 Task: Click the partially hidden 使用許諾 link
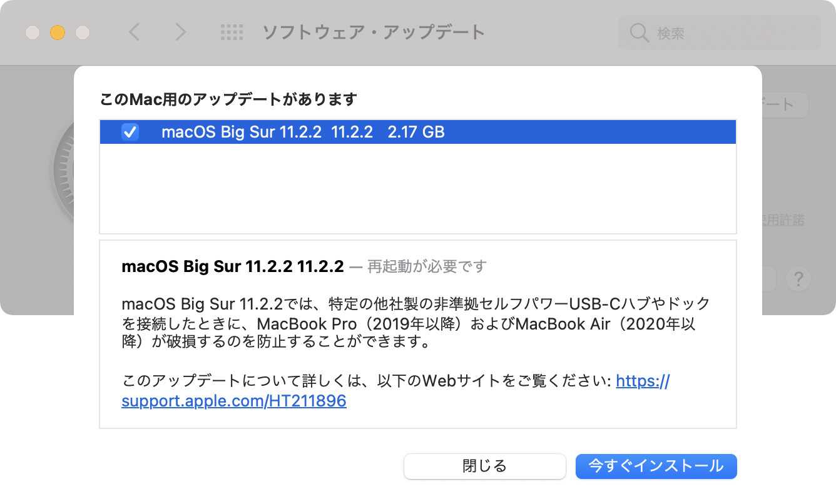pyautogui.click(x=783, y=220)
